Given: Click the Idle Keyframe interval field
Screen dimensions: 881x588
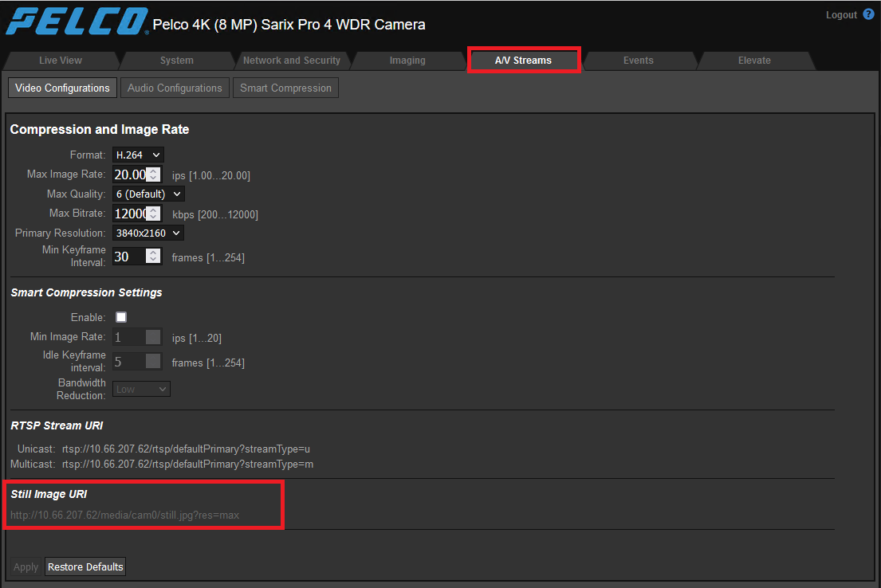Looking at the screenshot, I should coord(137,361).
